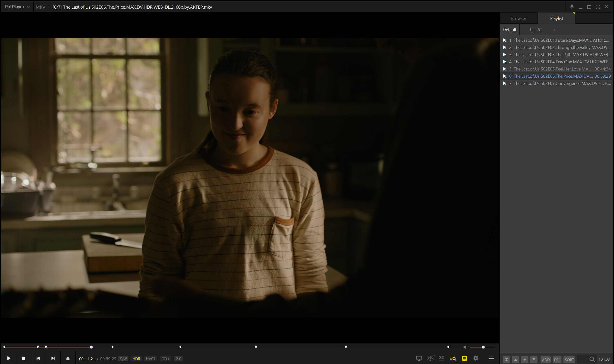This screenshot has height=364, width=614.
Task: Move selected playlist item to bottom
Action: tap(534, 360)
